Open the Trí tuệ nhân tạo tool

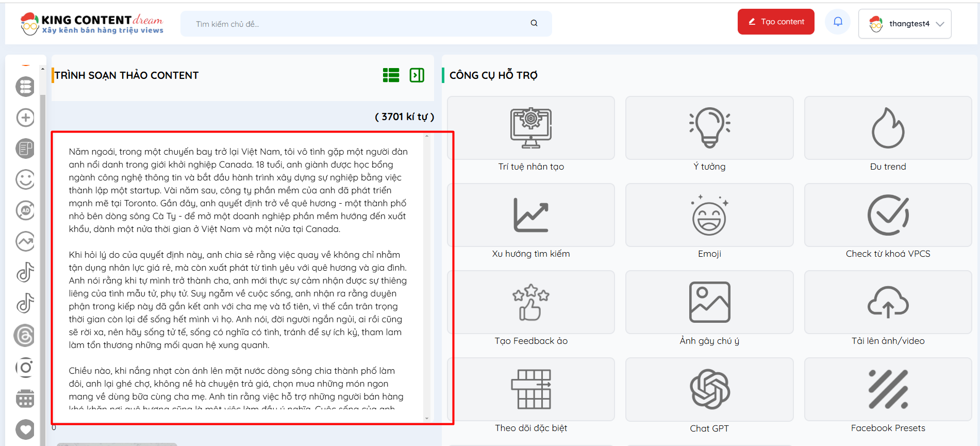[x=530, y=128]
